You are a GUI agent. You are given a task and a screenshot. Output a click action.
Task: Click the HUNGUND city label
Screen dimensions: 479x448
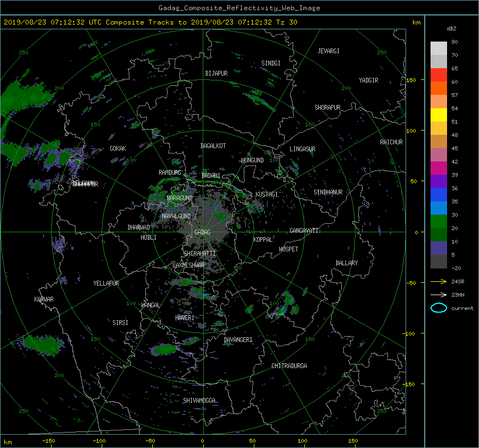(252, 160)
